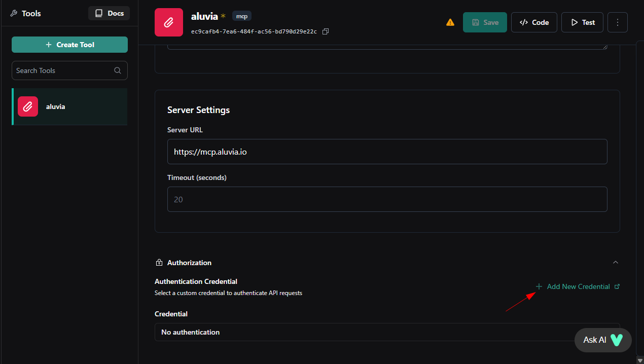Click inside the Timeout seconds input field

(x=387, y=199)
